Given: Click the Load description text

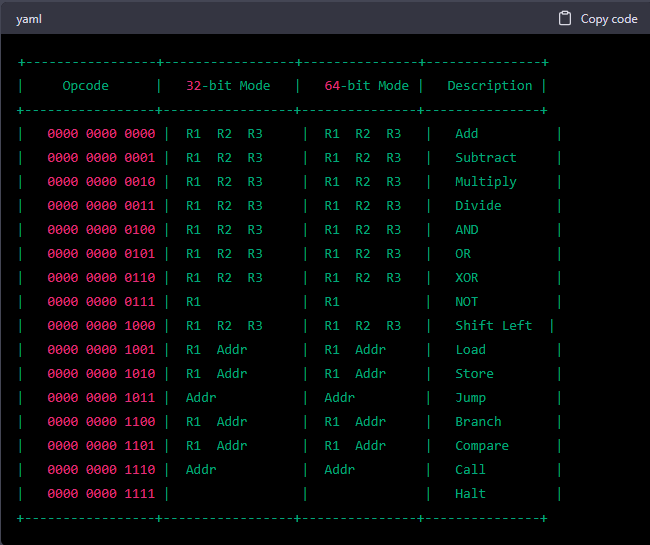Looking at the screenshot, I should (x=470, y=350).
